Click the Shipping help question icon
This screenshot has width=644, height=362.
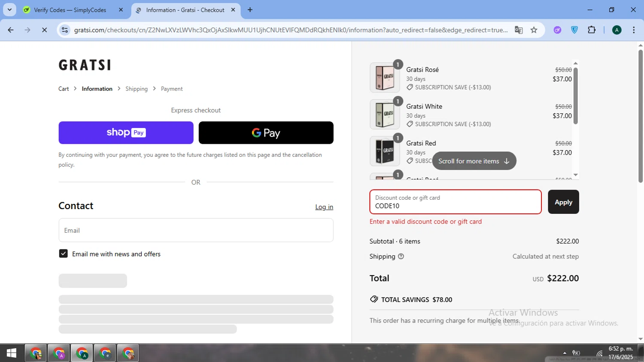click(401, 256)
